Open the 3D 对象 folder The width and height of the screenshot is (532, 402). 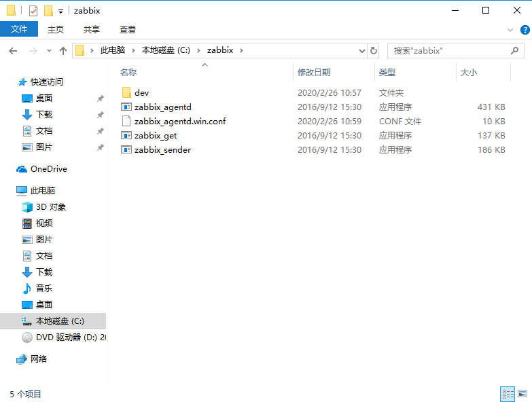click(x=51, y=206)
